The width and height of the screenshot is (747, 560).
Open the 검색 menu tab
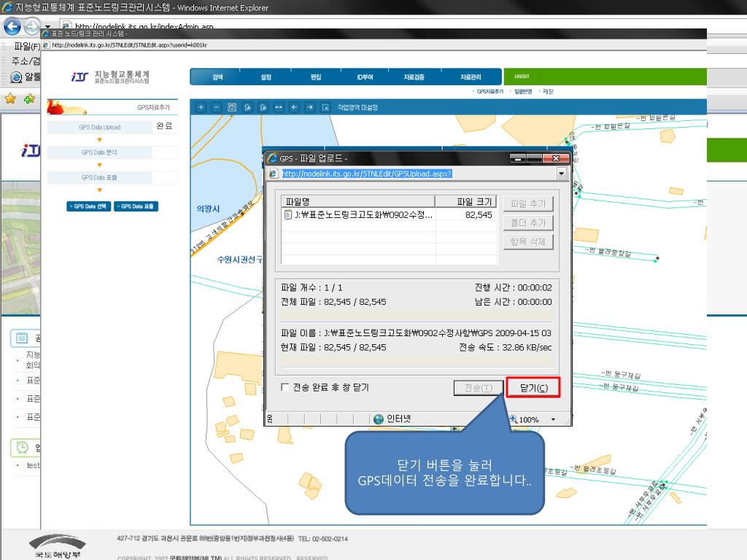pyautogui.click(x=217, y=77)
